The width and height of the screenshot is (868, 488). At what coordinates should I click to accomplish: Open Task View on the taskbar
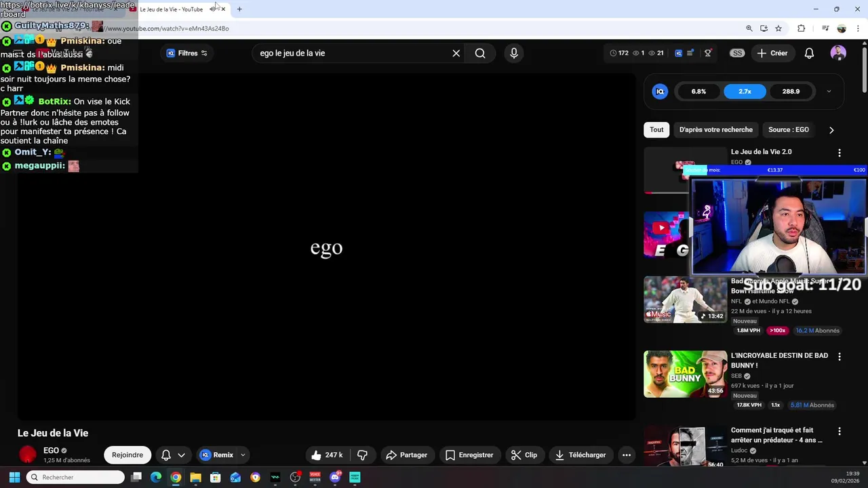[x=136, y=477]
